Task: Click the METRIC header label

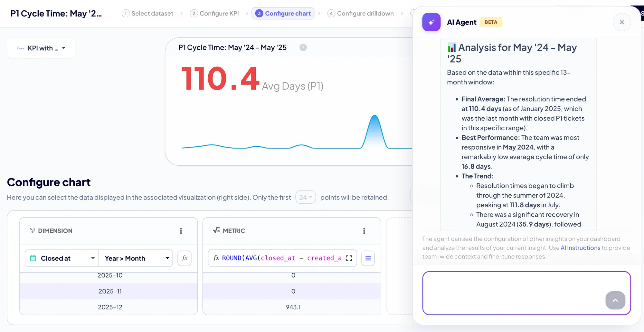Action: (234, 231)
